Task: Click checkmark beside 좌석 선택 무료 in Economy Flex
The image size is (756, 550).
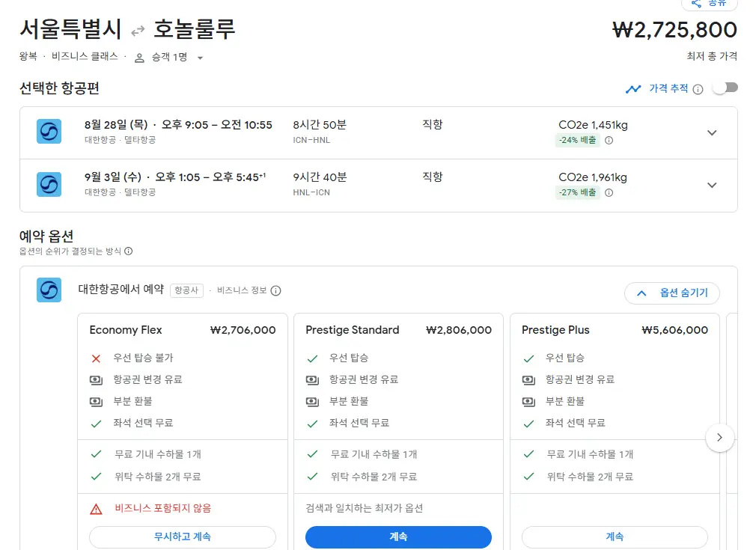Action: pos(96,424)
